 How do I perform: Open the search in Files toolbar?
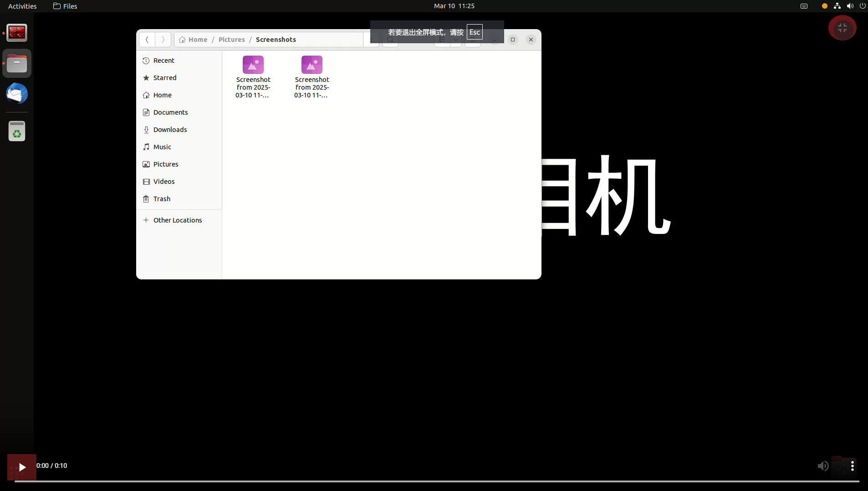(x=390, y=40)
